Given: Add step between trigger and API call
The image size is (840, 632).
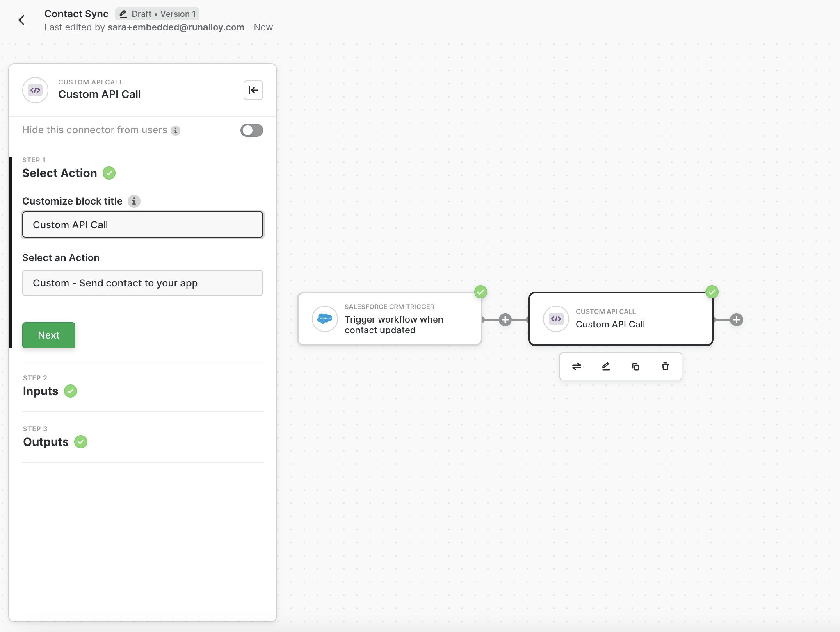Looking at the screenshot, I should pyautogui.click(x=505, y=320).
